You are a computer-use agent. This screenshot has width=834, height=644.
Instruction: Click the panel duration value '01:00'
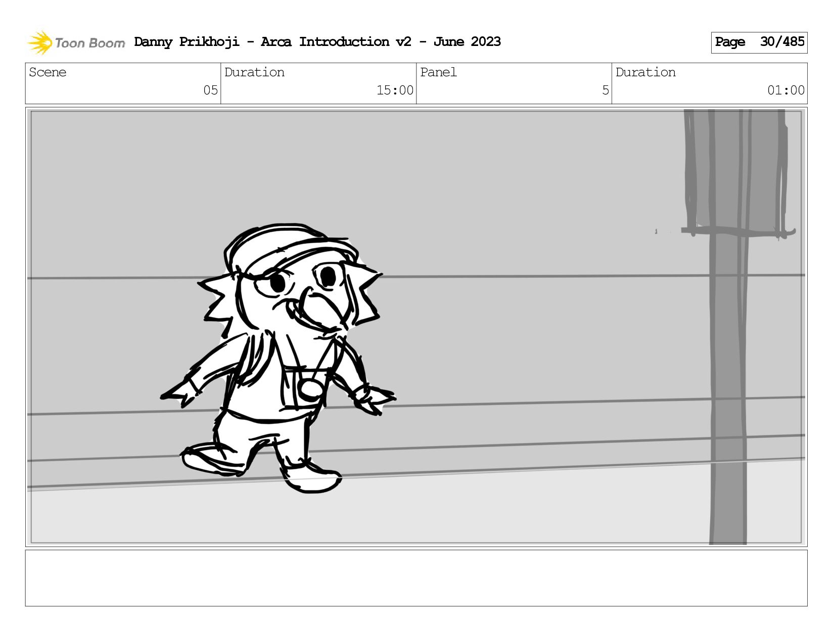[786, 90]
